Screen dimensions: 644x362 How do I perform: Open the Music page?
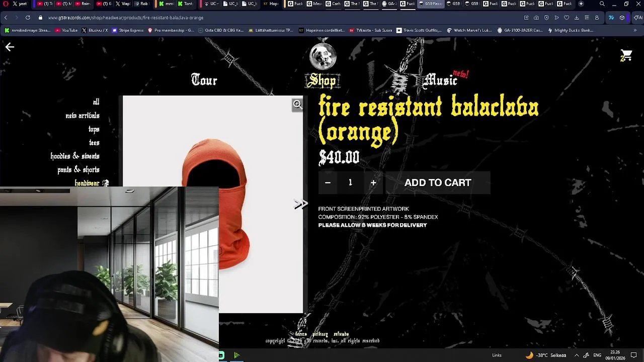[441, 80]
